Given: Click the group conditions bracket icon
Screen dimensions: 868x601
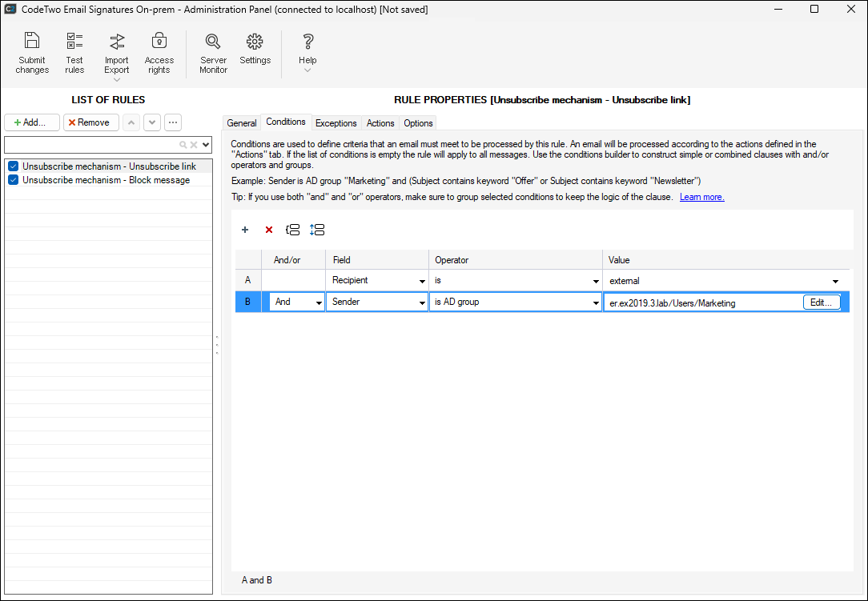Looking at the screenshot, I should [293, 230].
